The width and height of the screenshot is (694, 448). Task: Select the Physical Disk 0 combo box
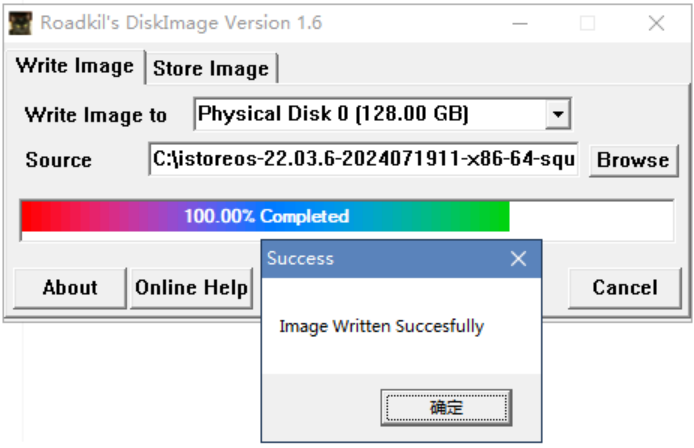tap(370, 115)
